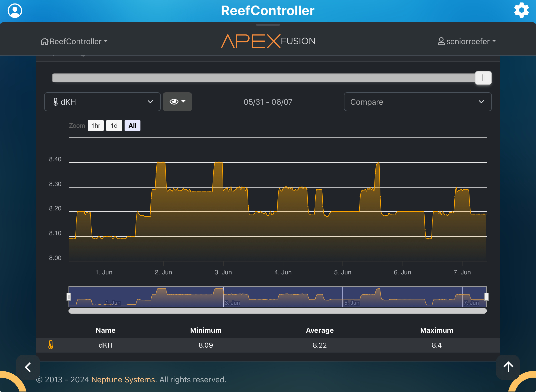The height and width of the screenshot is (392, 536).
Task: Click the right navigator range handle
Action: point(486,296)
